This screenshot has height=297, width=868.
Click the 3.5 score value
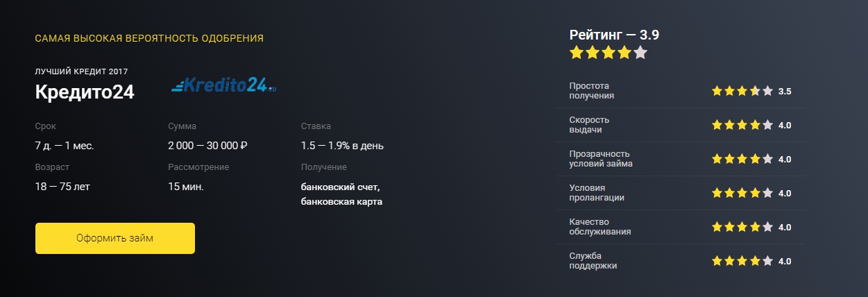(x=785, y=92)
